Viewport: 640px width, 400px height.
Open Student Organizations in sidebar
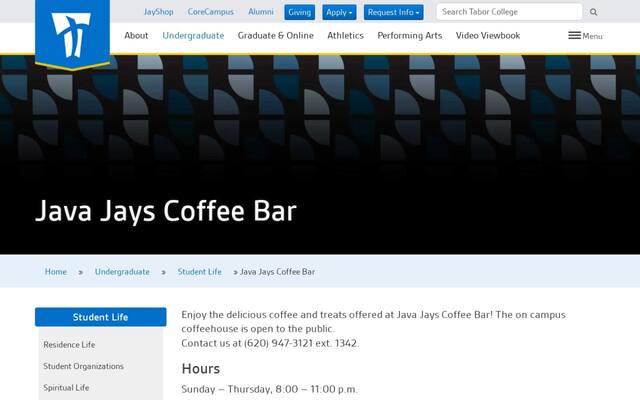coord(83,366)
